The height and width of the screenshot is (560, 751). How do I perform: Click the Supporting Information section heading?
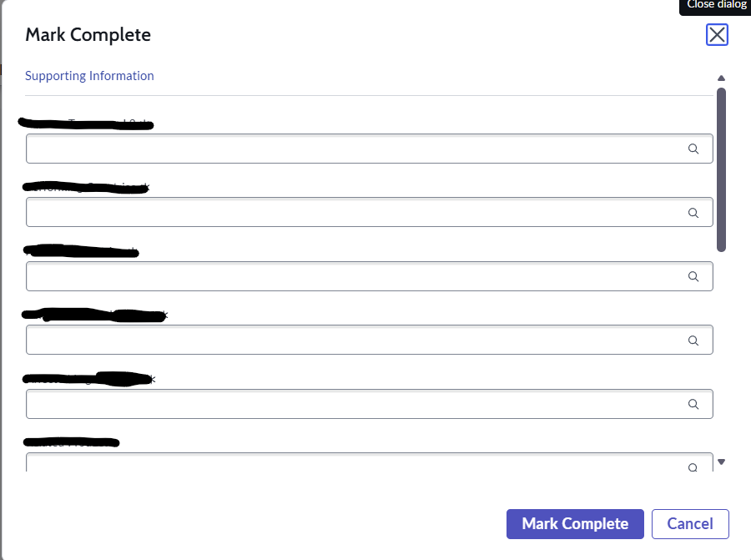[x=89, y=76]
